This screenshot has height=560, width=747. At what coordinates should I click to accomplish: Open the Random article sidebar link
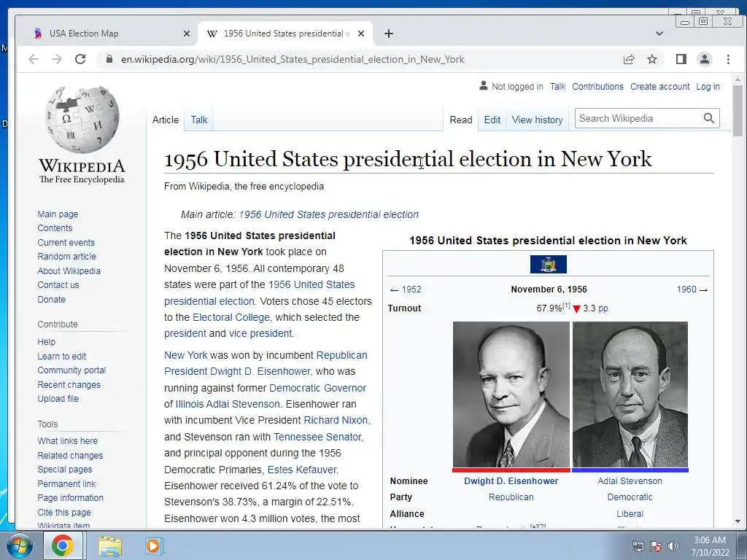pos(66,256)
